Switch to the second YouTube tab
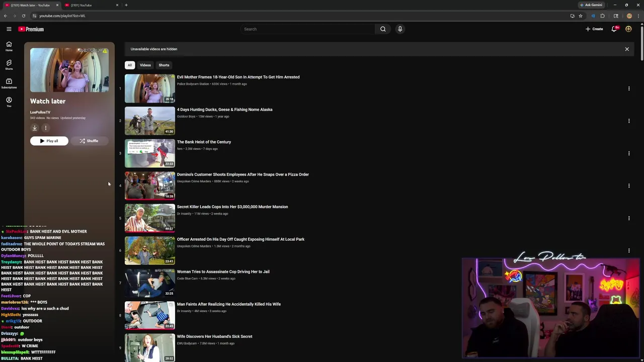Screen dimensions: 644x362 tap(91, 5)
